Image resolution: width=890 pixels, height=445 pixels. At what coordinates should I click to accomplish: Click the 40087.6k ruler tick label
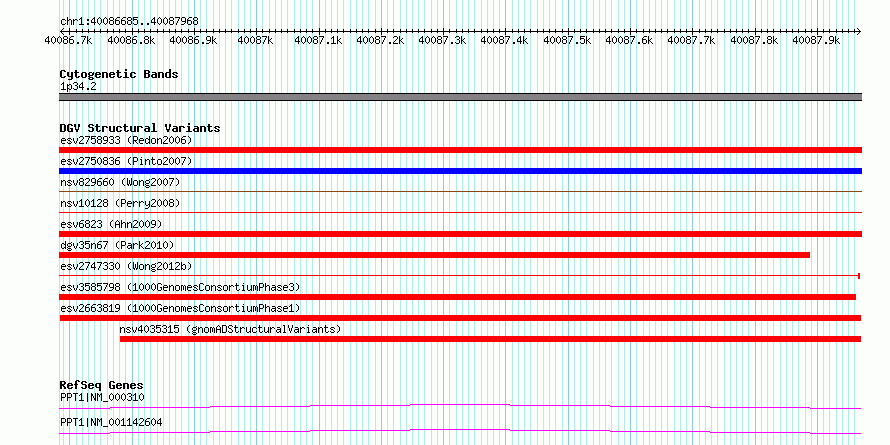pos(629,40)
